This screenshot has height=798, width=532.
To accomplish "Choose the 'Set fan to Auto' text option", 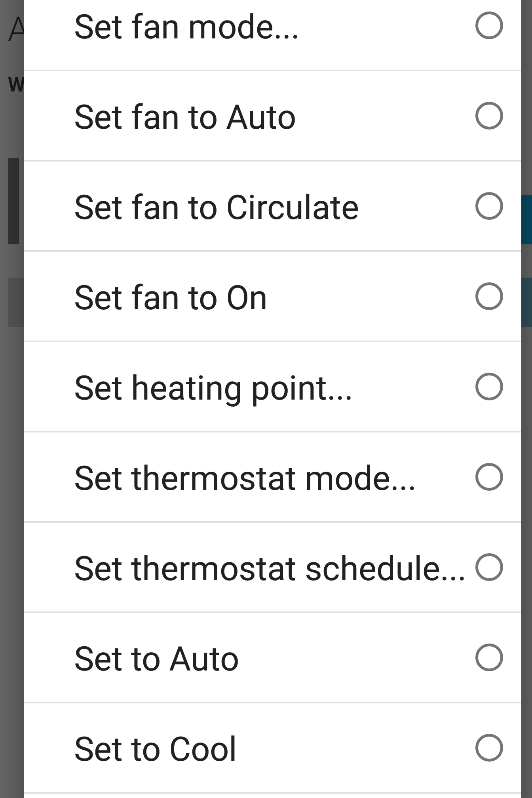I will [x=185, y=117].
